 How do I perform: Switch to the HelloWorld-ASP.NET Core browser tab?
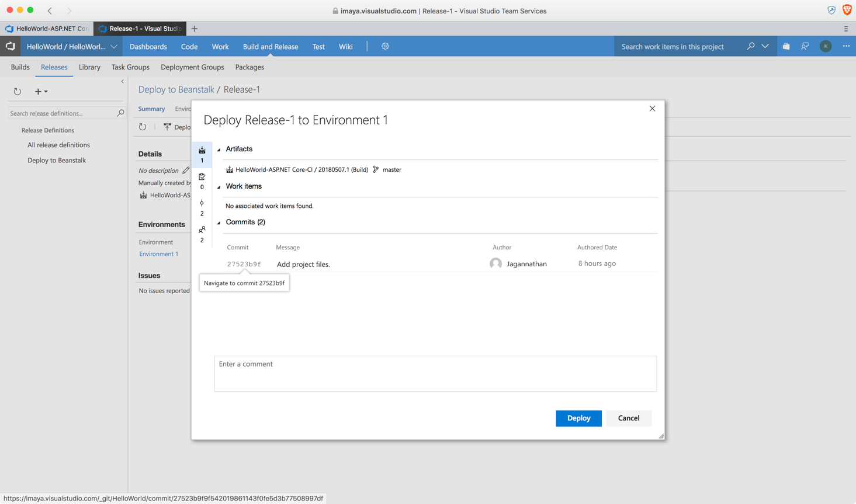(47, 29)
